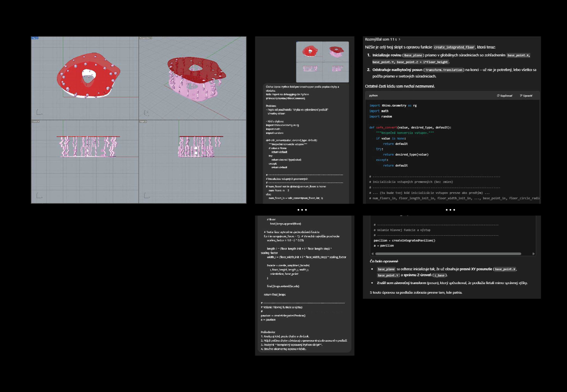This screenshot has width=567, height=392.
Task: Click the Upraviť edit code button
Action: click(x=528, y=96)
